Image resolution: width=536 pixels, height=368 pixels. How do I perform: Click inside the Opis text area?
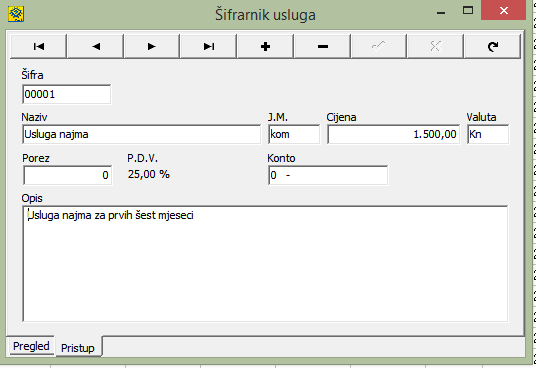pos(265,264)
